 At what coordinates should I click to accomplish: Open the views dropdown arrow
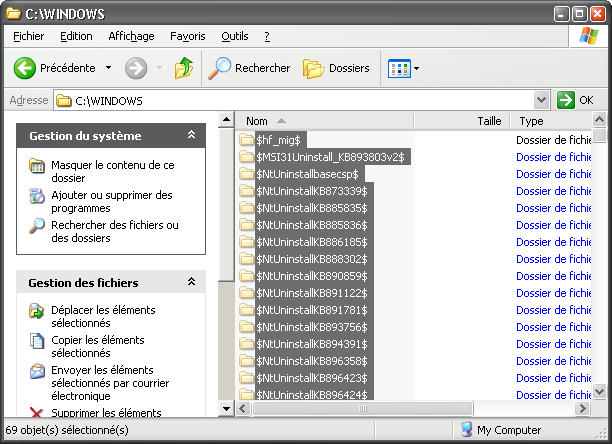(416, 68)
